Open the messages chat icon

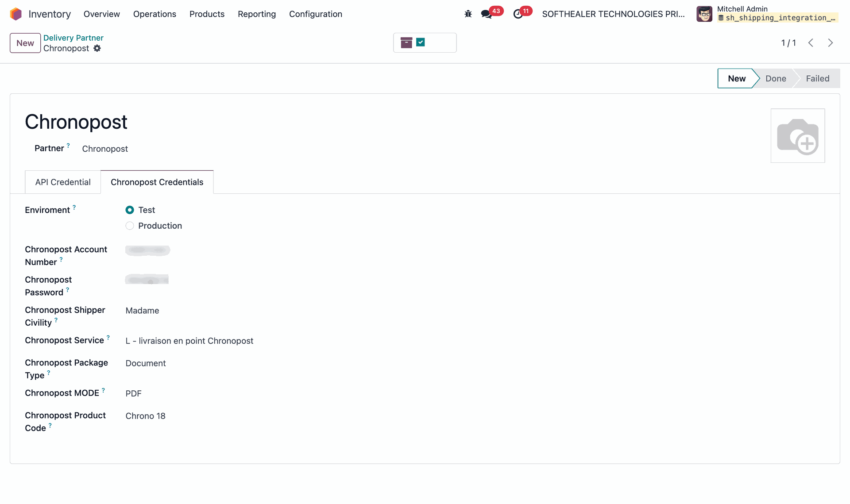pos(486,14)
